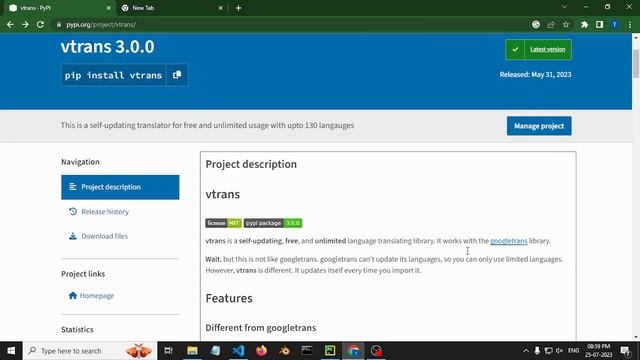Open the Chrome profile avatar
640x360 pixels.
(614, 24)
